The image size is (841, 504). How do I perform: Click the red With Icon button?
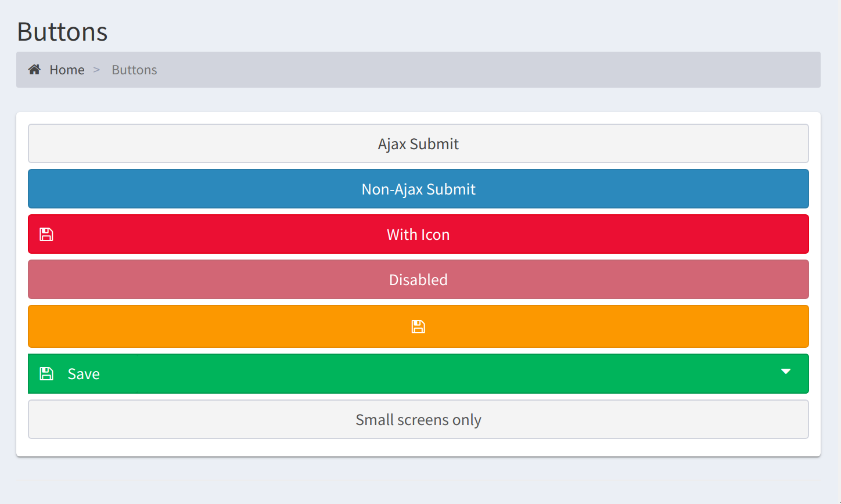click(x=418, y=234)
